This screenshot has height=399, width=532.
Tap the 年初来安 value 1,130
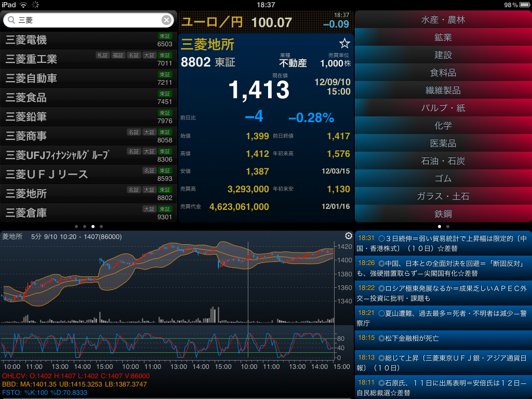(x=338, y=189)
